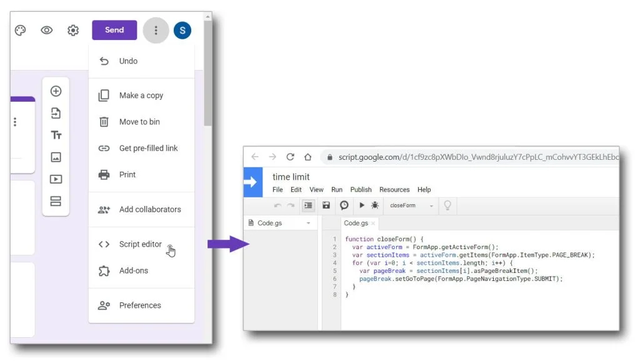Select Undo from the menu
This screenshot has width=640, height=364.
[x=141, y=61]
